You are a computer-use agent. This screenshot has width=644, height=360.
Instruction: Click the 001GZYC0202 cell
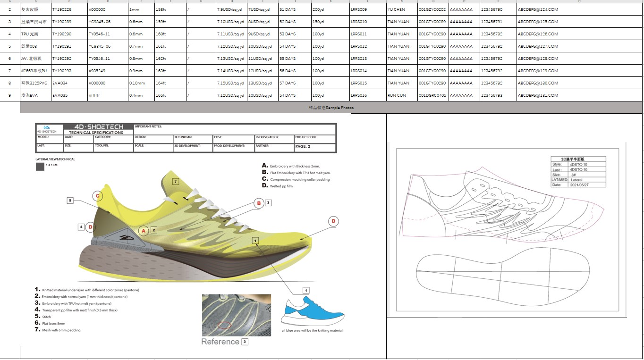pyautogui.click(x=433, y=9)
